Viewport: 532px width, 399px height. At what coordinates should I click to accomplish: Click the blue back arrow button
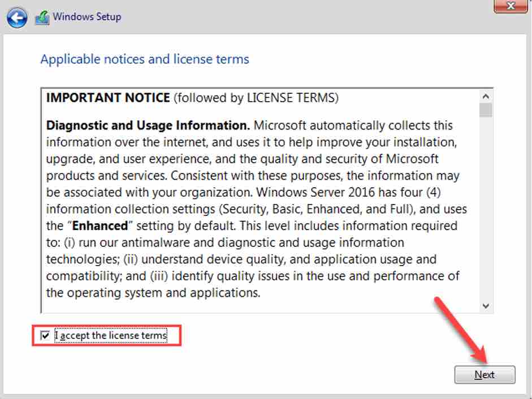click(17, 18)
